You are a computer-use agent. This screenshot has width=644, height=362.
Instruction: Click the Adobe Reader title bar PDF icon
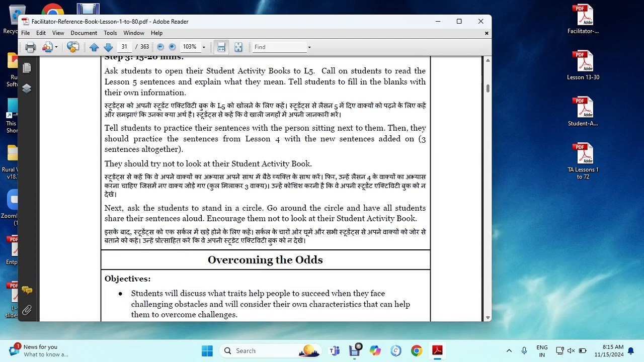[25, 22]
